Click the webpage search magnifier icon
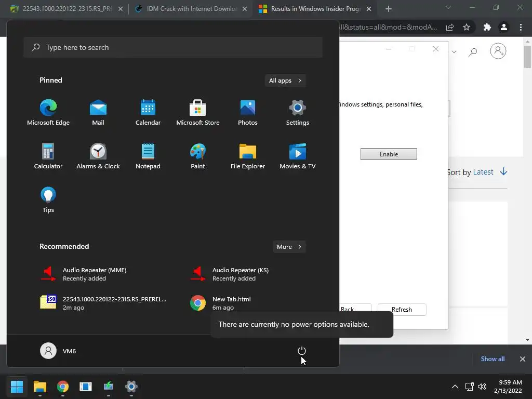The image size is (532, 399). [x=473, y=52]
